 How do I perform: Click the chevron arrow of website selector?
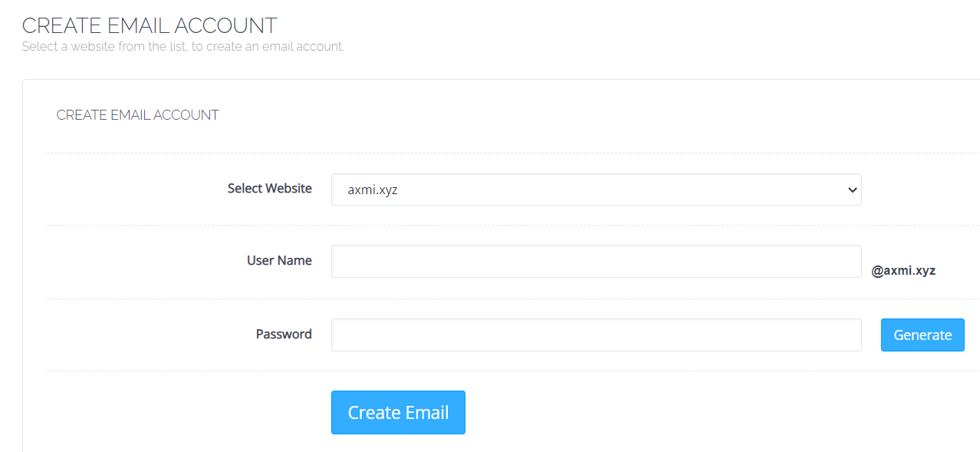[852, 190]
